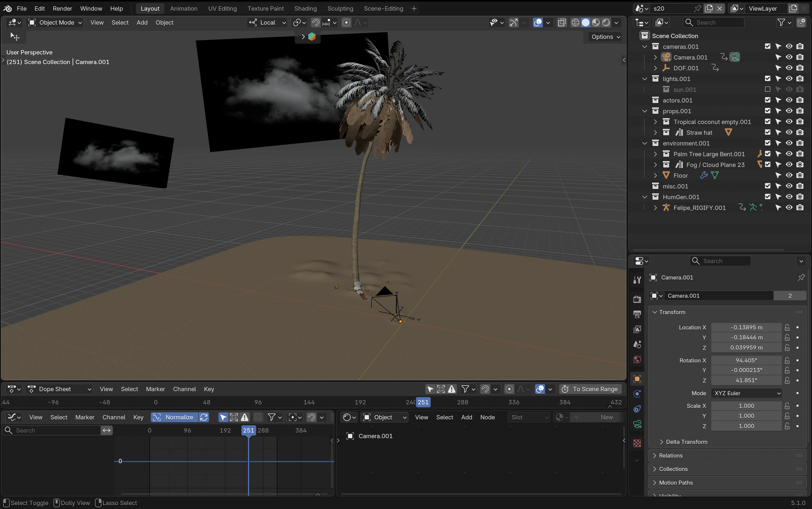
Task: Open the Object Constraints properties tab
Action: 637,409
